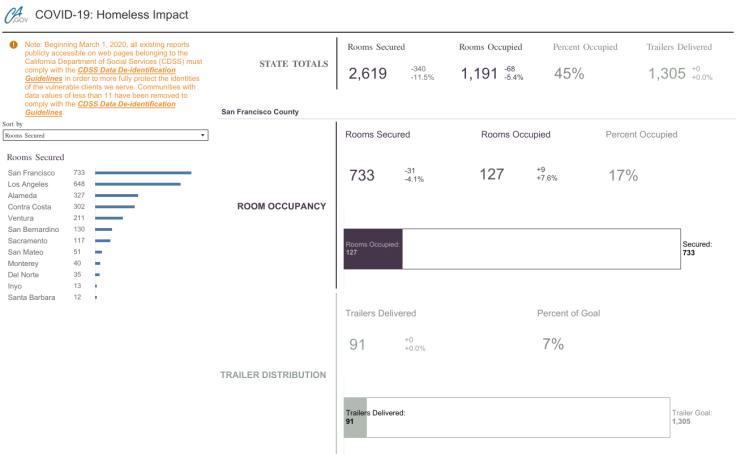Click the Alameda rooms secured bar
Viewport: 736px width, 454px height.
click(116, 195)
